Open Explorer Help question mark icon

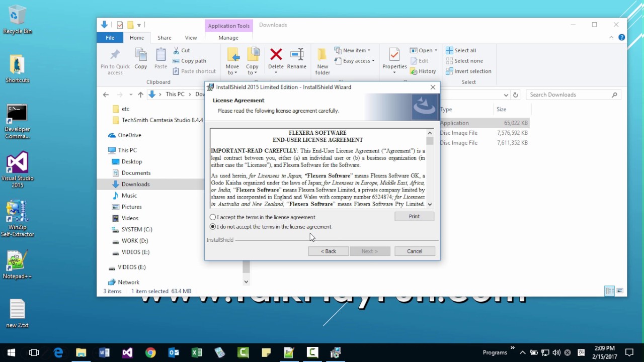[622, 38]
